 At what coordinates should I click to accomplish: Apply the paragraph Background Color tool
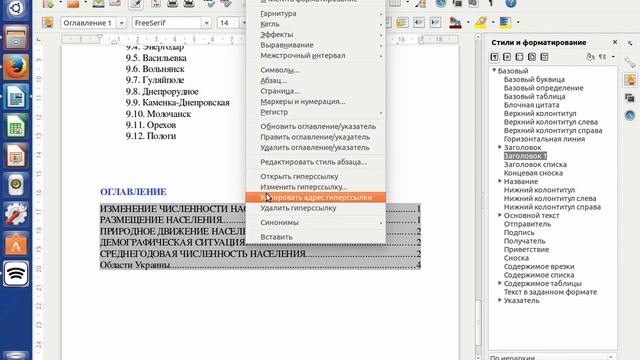tap(505, 22)
